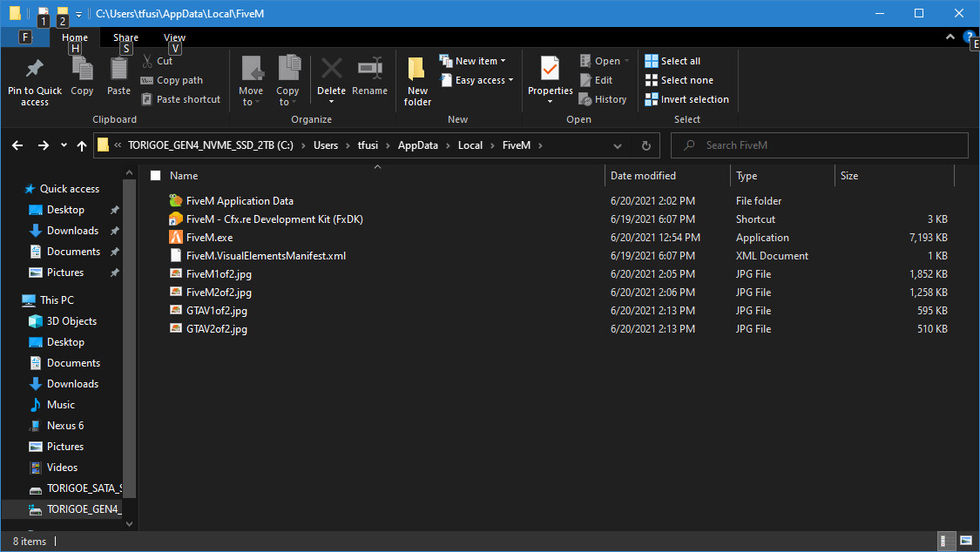Screen dimensions: 980x552
Task: Open the Move to menu
Action: (x=251, y=80)
